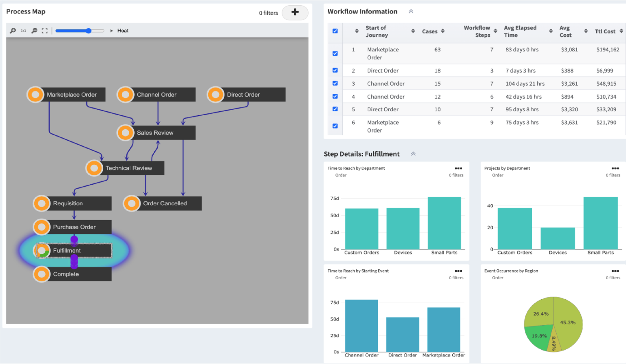Uncheck the Channel Order row with 15 cases
Screen dimensions: 626x364
(335, 83)
